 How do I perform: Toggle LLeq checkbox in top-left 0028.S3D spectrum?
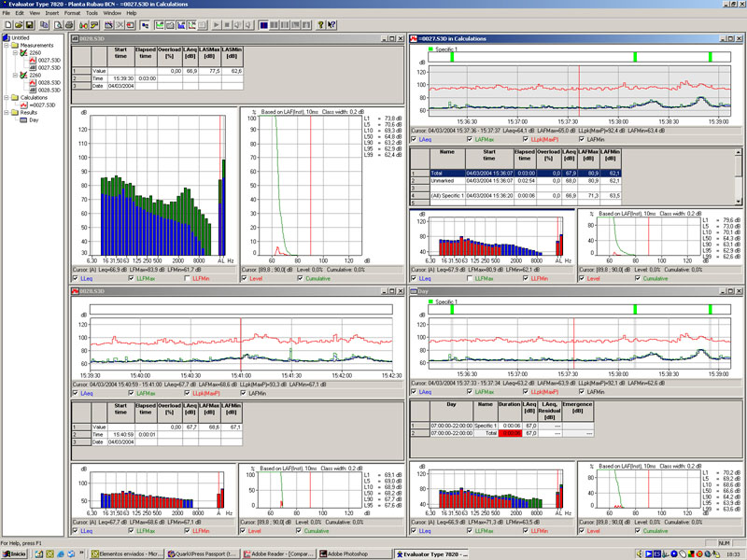tap(76, 278)
